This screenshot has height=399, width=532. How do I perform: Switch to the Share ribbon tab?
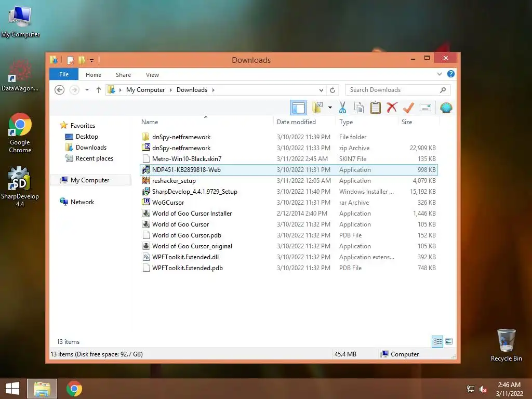click(123, 75)
